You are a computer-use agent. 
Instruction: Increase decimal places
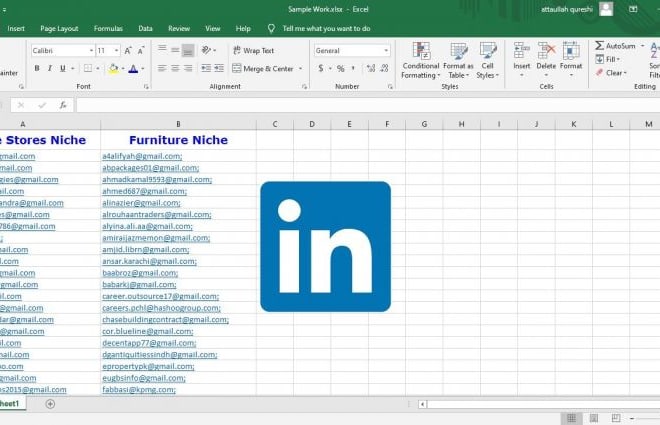[371, 68]
